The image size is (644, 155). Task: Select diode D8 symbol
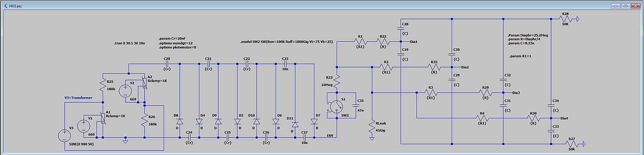tap(179, 122)
